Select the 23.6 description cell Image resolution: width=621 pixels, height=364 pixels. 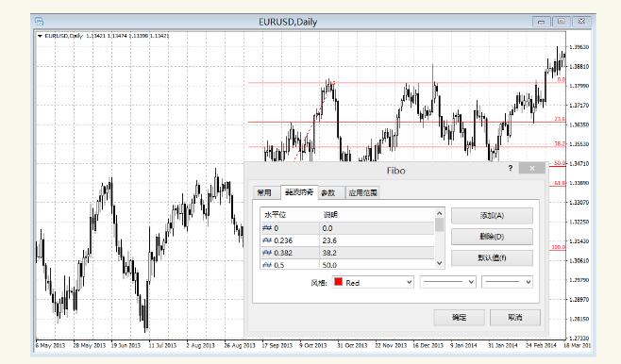tap(377, 240)
